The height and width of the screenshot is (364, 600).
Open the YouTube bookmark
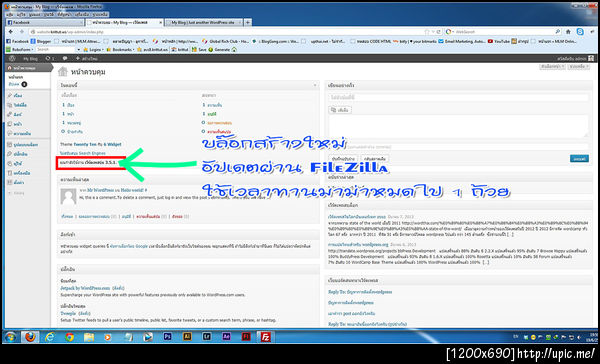499,41
